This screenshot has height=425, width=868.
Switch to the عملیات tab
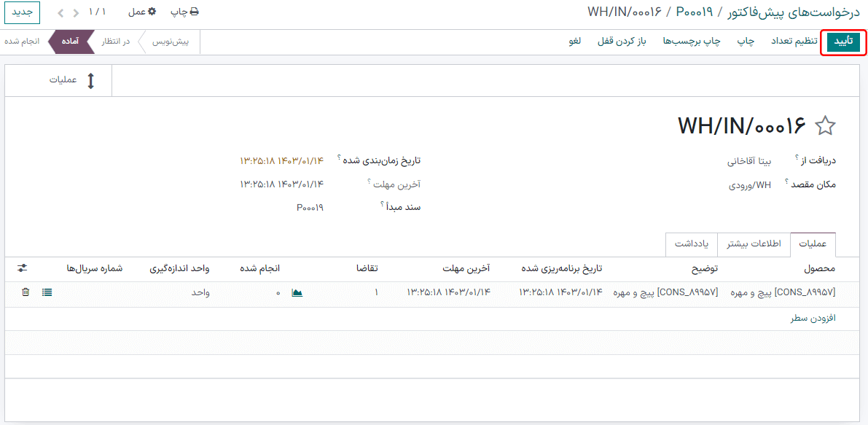click(813, 245)
